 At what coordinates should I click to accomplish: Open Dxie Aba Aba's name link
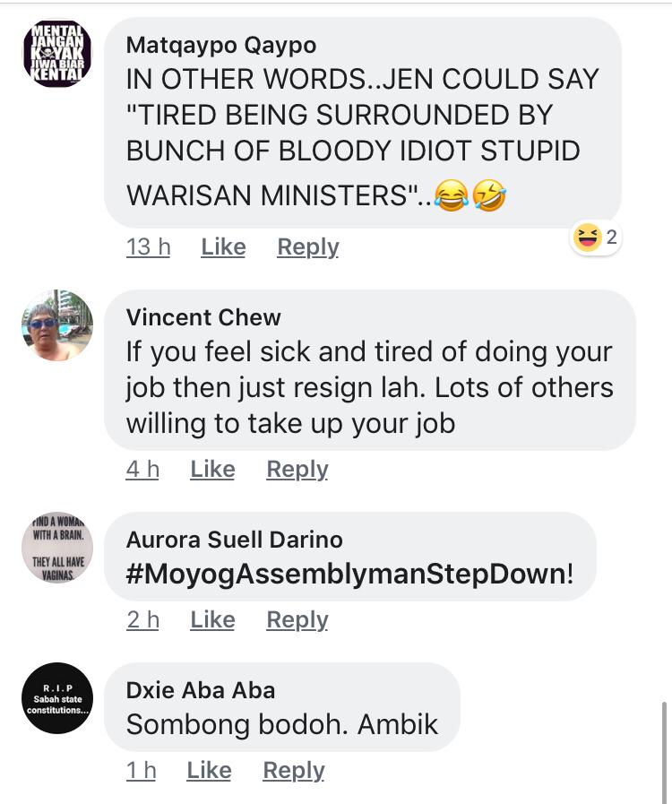(201, 690)
